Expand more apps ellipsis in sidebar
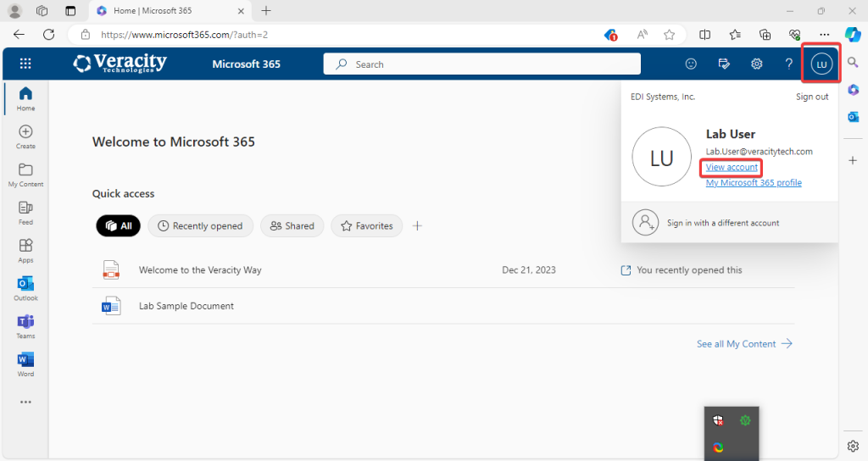868x461 pixels. click(x=25, y=402)
